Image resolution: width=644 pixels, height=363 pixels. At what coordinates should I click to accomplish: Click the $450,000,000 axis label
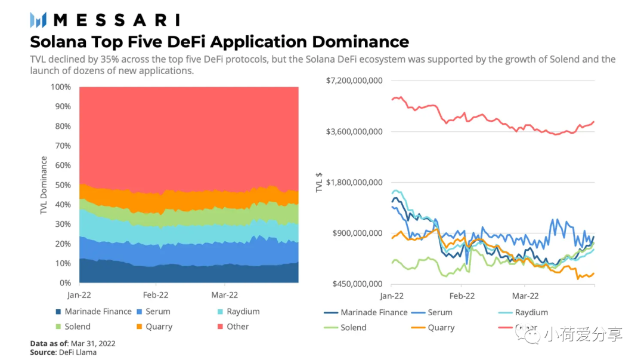pyautogui.click(x=357, y=284)
